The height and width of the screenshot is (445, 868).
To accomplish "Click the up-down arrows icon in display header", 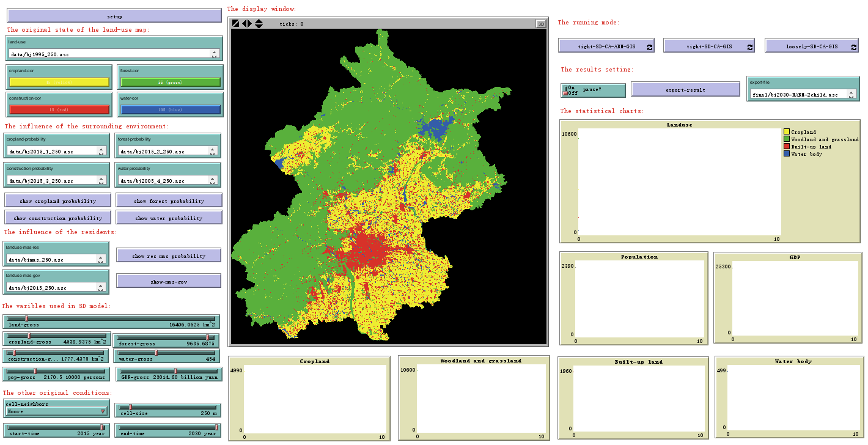I will [x=259, y=24].
